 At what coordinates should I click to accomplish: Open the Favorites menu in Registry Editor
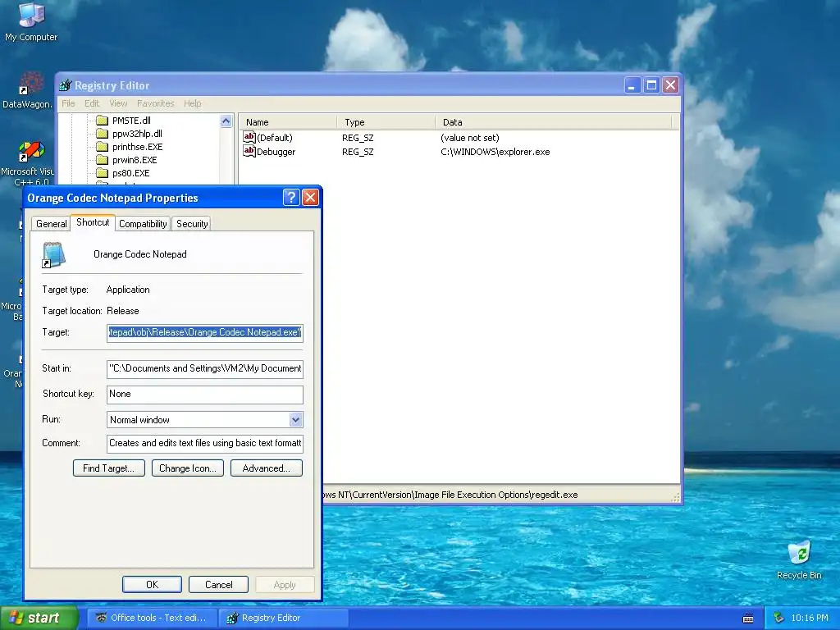(155, 103)
